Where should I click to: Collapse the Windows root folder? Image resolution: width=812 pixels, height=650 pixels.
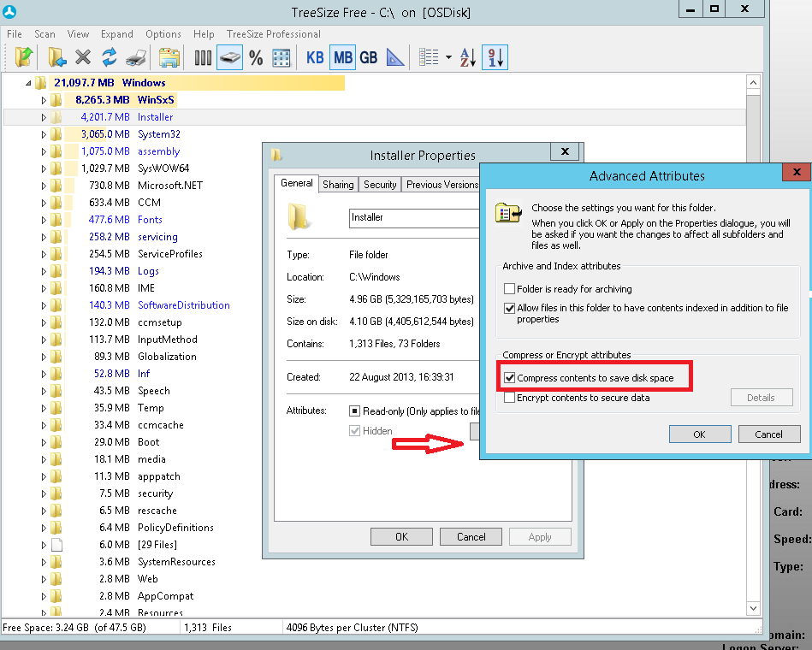(x=28, y=83)
